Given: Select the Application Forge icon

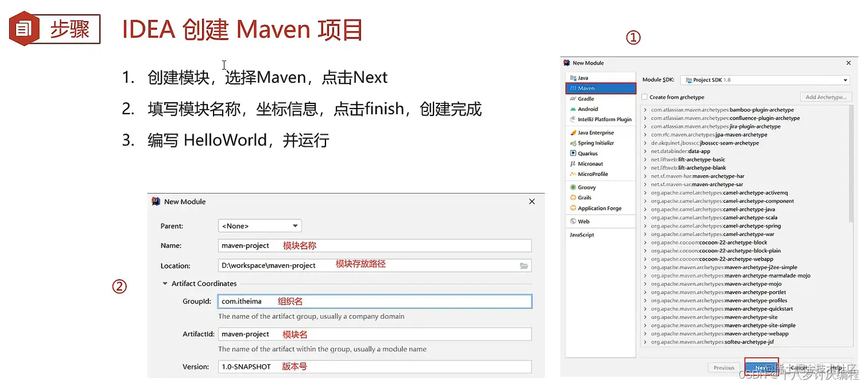Looking at the screenshot, I should (573, 208).
